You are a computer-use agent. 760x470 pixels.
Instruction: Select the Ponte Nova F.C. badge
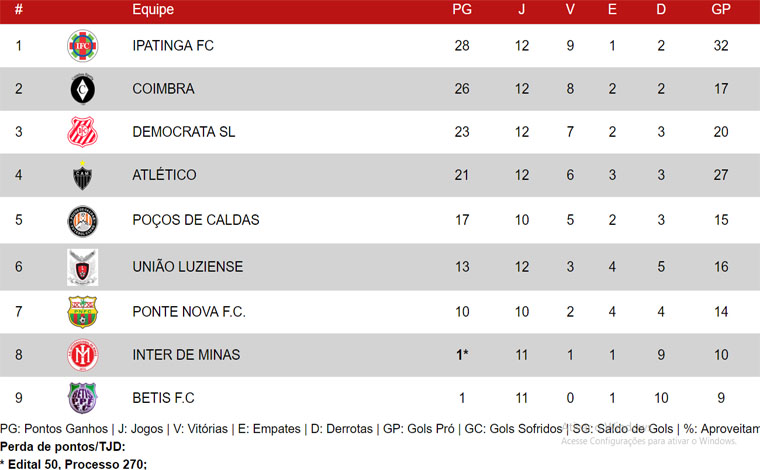[x=82, y=312]
